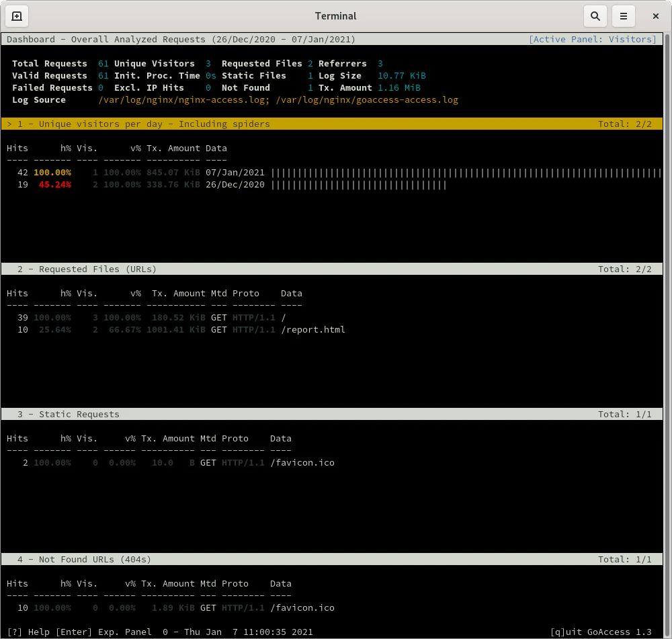
Task: Select the /report.html requested file row
Action: (x=313, y=330)
